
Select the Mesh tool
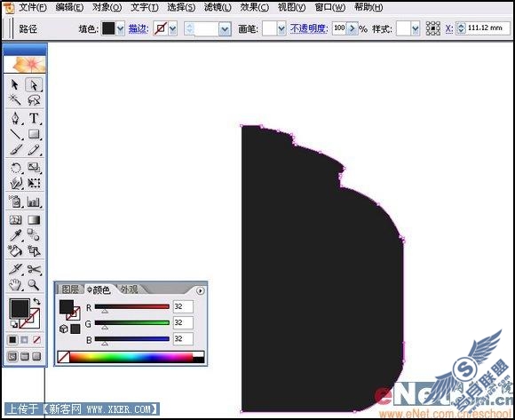click(x=15, y=219)
